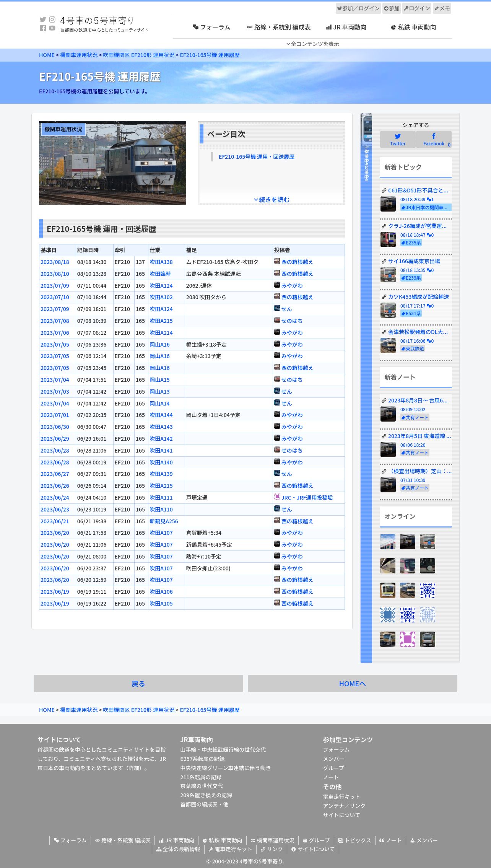Open トピックス in footer nav bar
Viewport: 491px width, 868px height.
pyautogui.click(x=354, y=840)
